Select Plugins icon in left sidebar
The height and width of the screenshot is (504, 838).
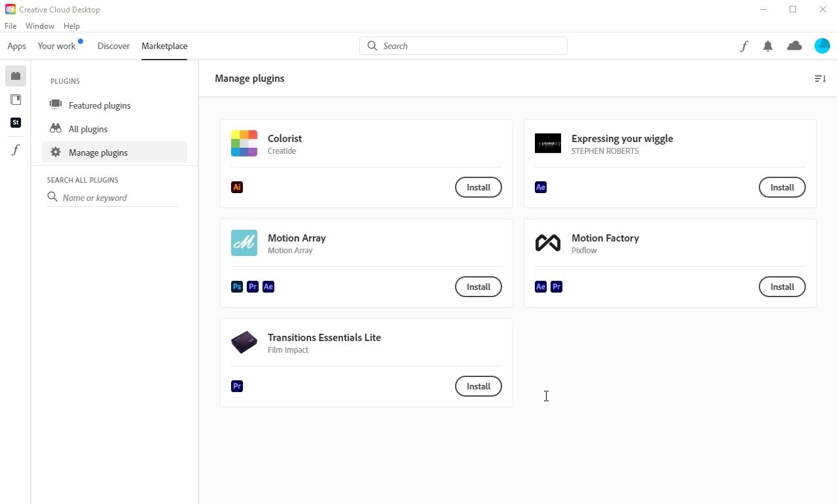[x=16, y=76]
